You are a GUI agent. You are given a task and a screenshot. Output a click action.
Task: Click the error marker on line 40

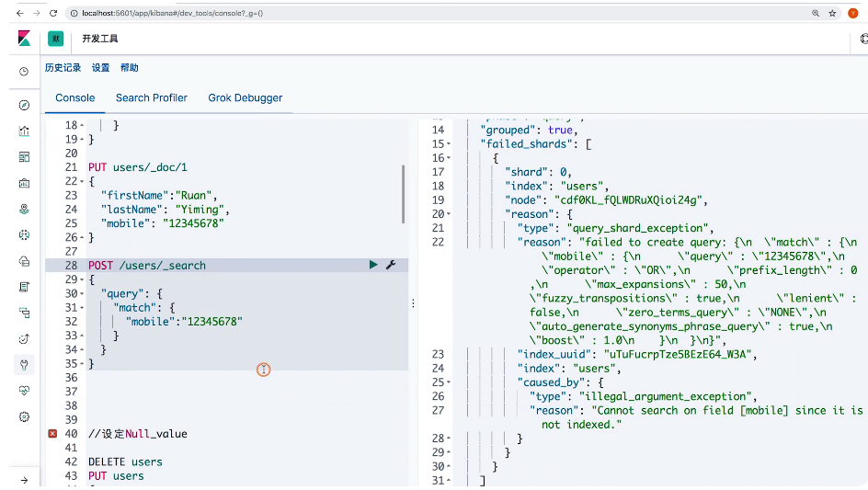(52, 434)
